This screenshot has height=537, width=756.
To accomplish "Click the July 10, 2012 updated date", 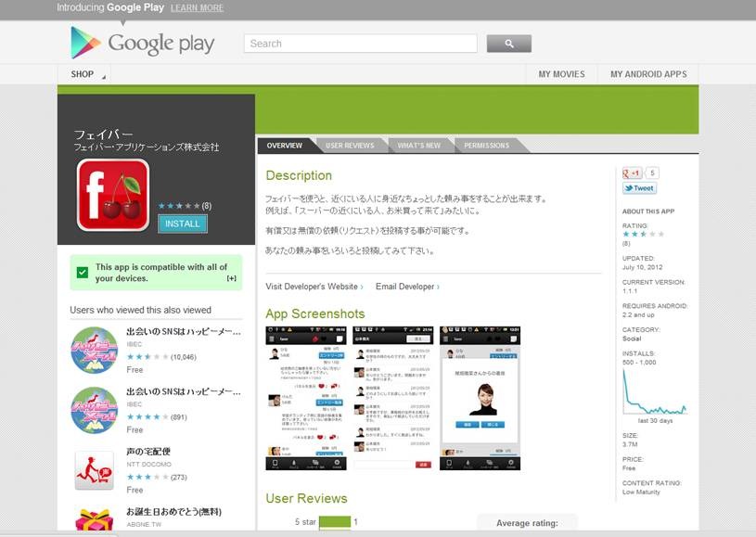I will [642, 267].
